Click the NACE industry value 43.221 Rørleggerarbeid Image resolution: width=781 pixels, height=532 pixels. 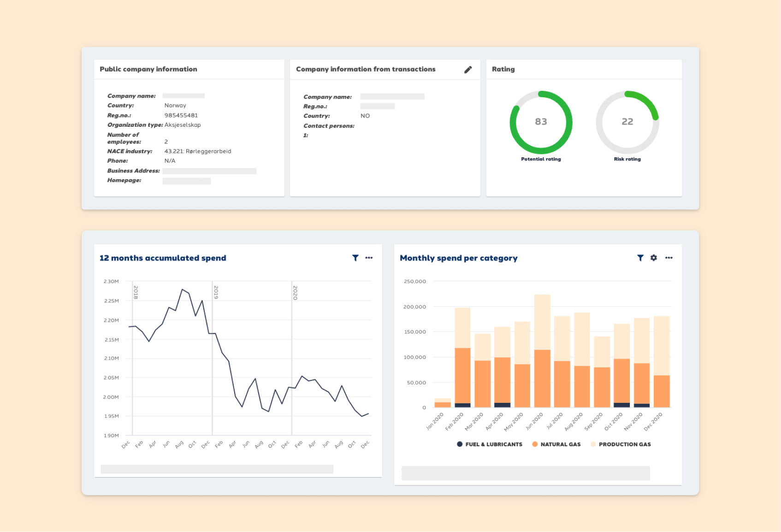coord(197,151)
